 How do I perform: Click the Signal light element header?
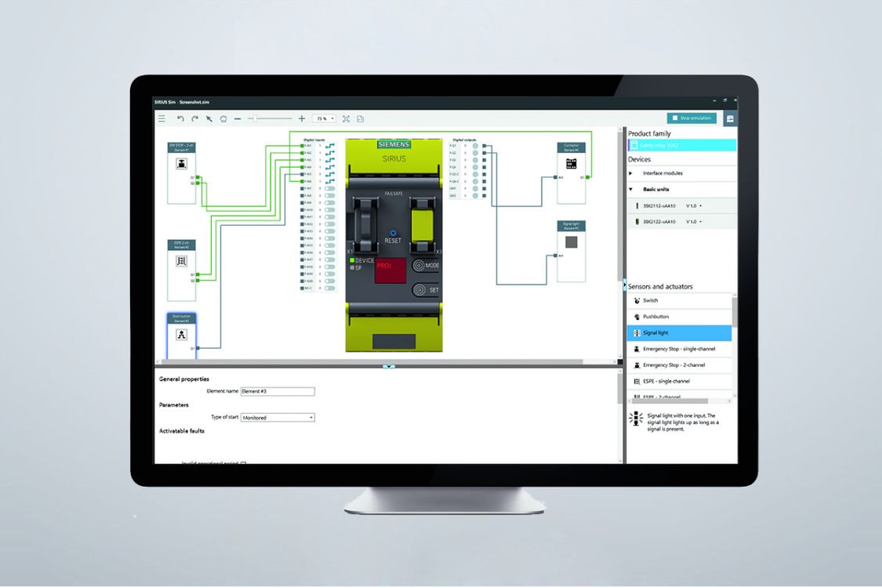[571, 226]
